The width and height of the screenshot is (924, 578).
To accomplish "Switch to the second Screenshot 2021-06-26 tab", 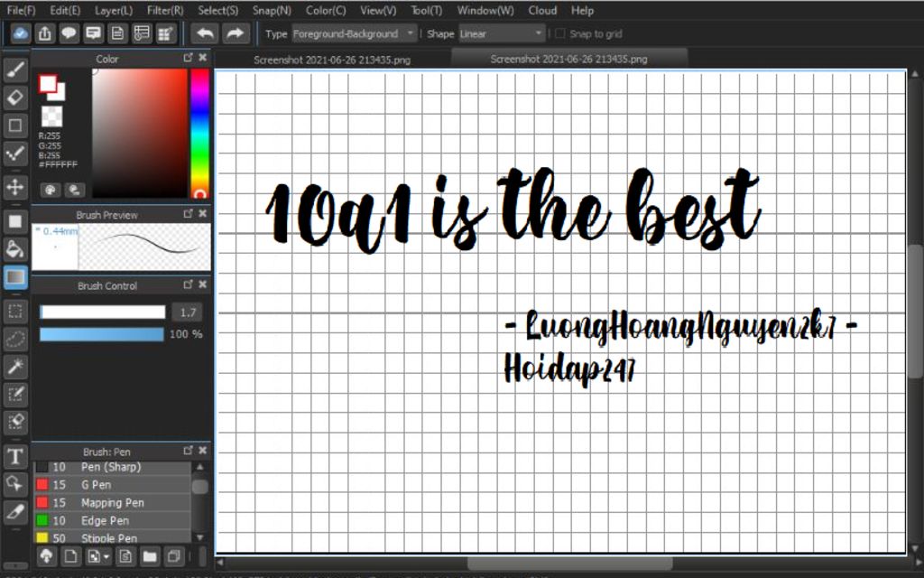I will 569,59.
